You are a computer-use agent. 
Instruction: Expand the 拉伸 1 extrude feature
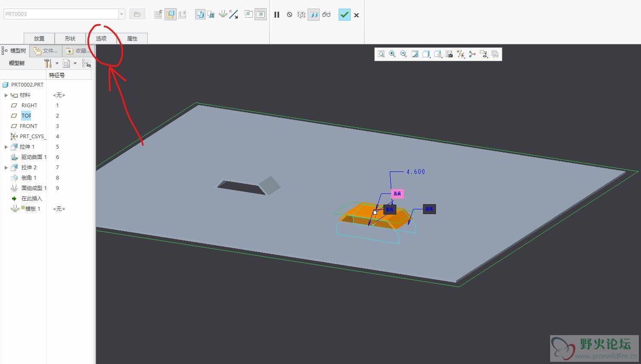point(6,147)
